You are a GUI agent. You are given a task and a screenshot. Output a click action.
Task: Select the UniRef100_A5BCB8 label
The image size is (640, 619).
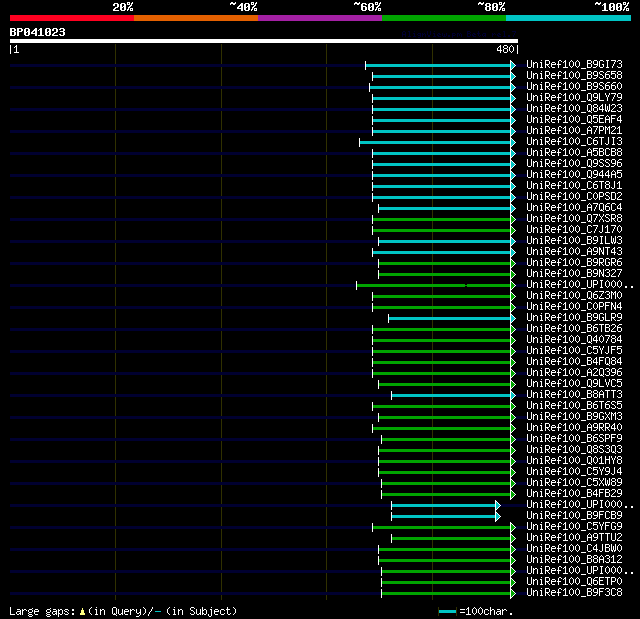click(574, 153)
